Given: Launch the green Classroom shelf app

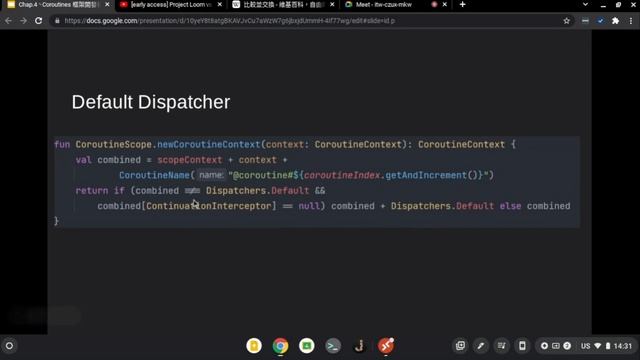Looking at the screenshot, I should (307, 346).
